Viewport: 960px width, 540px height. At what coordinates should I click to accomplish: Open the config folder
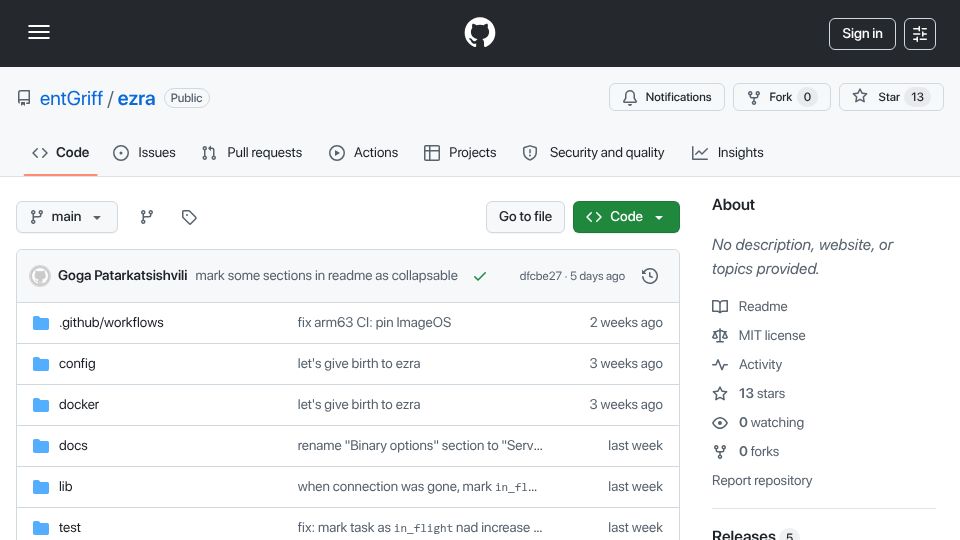pos(77,364)
